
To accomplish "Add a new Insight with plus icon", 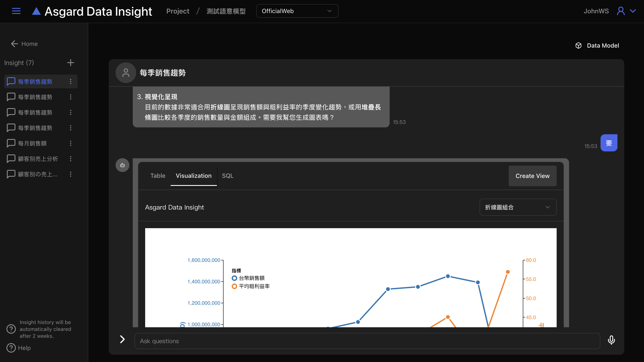I will pyautogui.click(x=70, y=63).
